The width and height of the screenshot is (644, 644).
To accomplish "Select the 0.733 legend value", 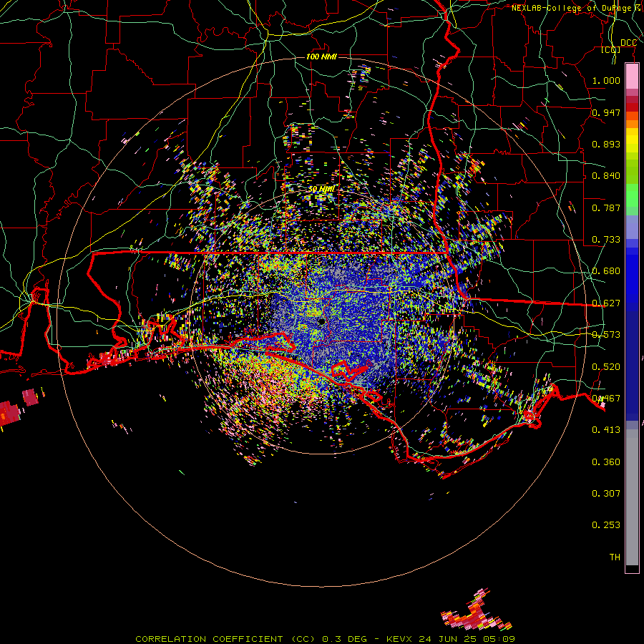I will (606, 240).
